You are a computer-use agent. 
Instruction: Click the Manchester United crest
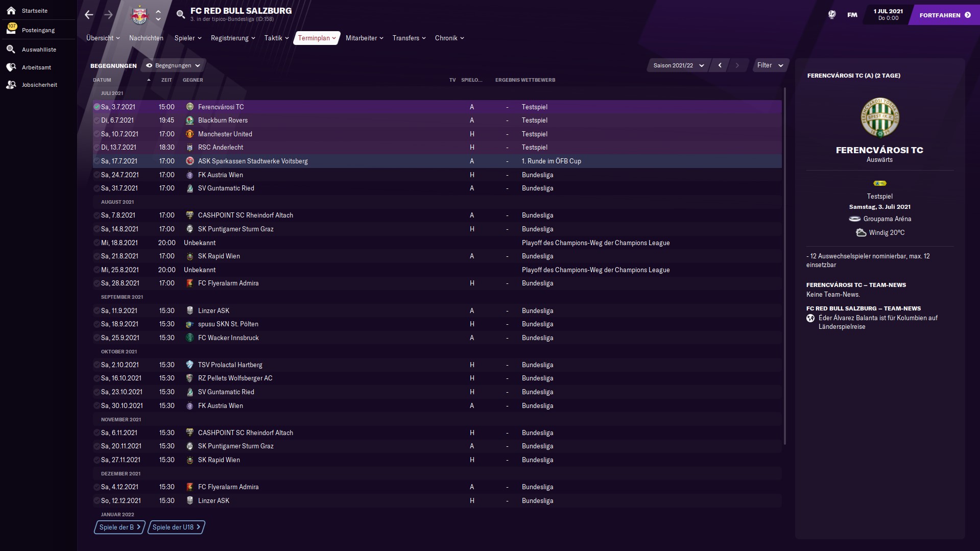coord(190,134)
